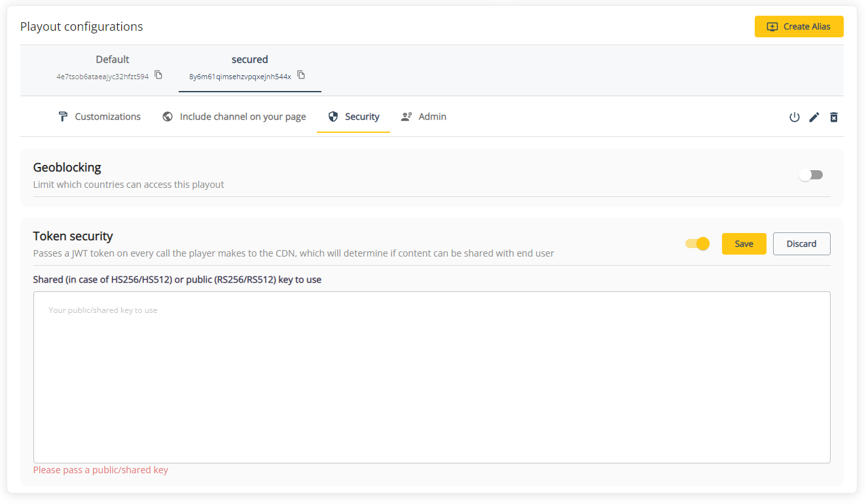The image size is (866, 504).
Task: Copy the secured configuration ID
Action: [x=300, y=75]
